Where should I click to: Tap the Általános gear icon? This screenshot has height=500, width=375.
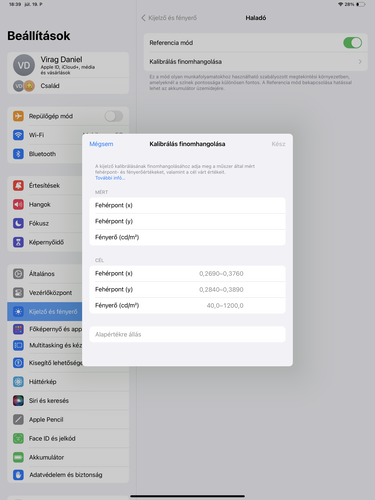click(x=18, y=274)
